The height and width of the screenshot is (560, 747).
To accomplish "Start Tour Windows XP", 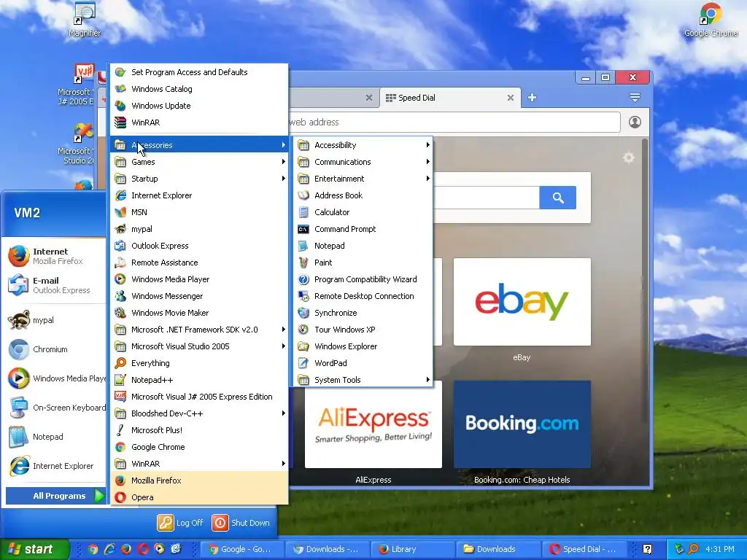I will [363, 330].
